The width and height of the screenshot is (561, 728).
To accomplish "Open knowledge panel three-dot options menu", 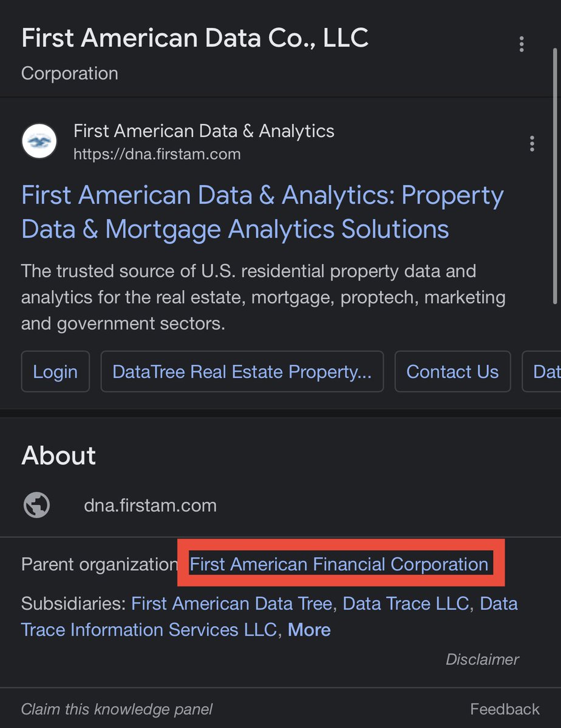I will click(x=522, y=44).
